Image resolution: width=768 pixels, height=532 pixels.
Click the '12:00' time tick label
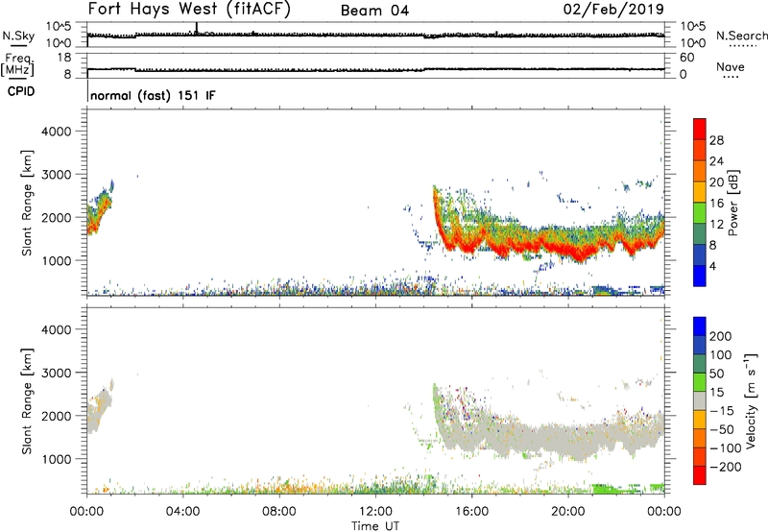(x=375, y=512)
